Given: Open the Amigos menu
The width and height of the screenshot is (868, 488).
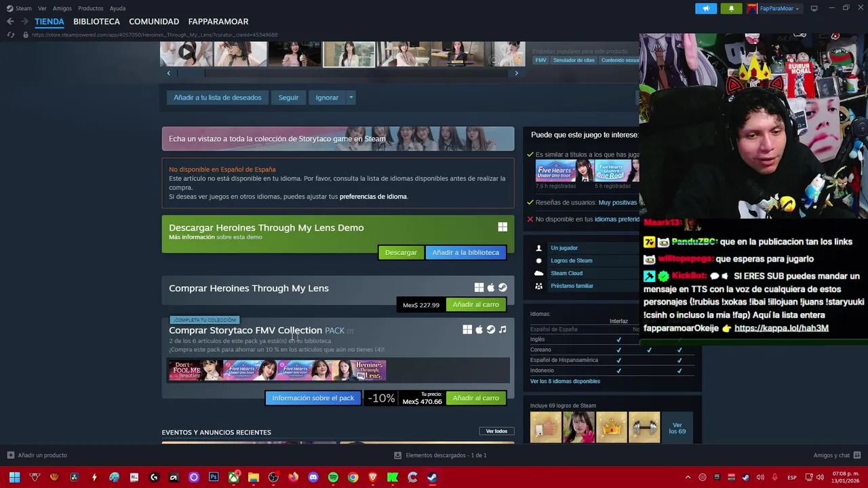Looking at the screenshot, I should (62, 8).
